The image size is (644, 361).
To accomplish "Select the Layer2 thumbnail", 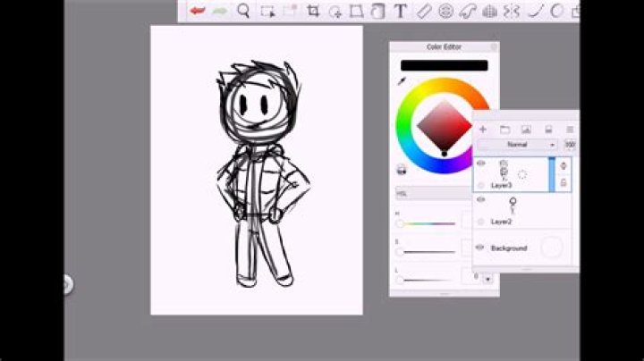I will pos(513,206).
